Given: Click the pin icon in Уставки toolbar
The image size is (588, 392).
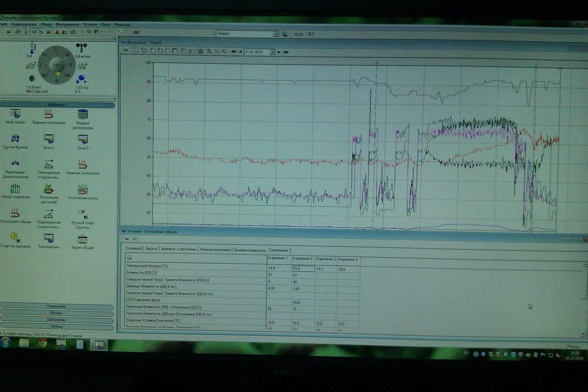Looking at the screenshot, I should tap(127, 239).
